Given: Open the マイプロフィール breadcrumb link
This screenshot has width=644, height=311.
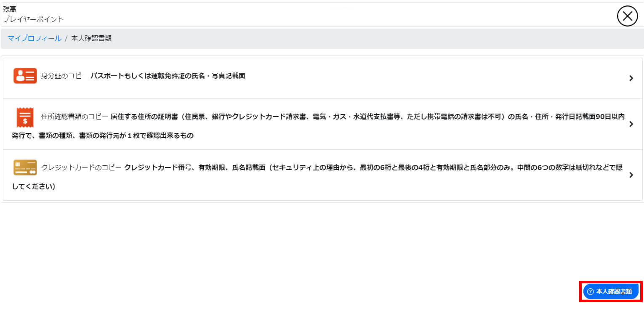Looking at the screenshot, I should point(35,38).
